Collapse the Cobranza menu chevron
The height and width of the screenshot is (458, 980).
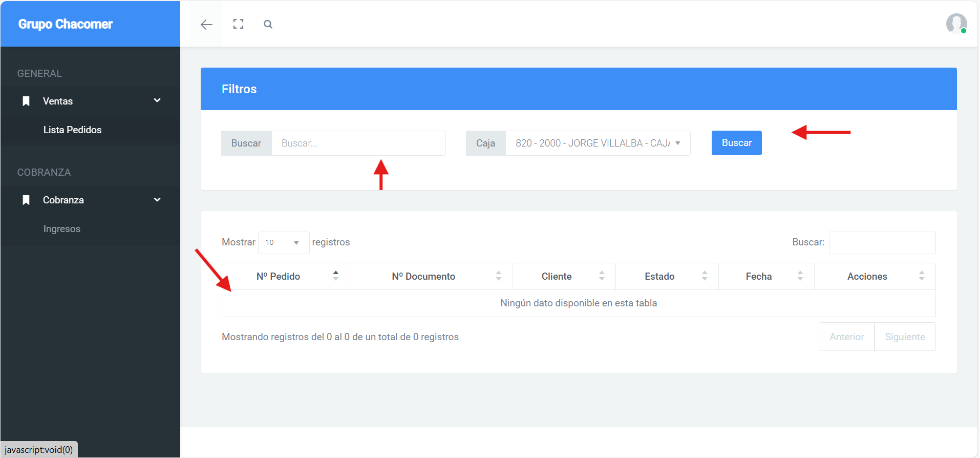tap(157, 200)
